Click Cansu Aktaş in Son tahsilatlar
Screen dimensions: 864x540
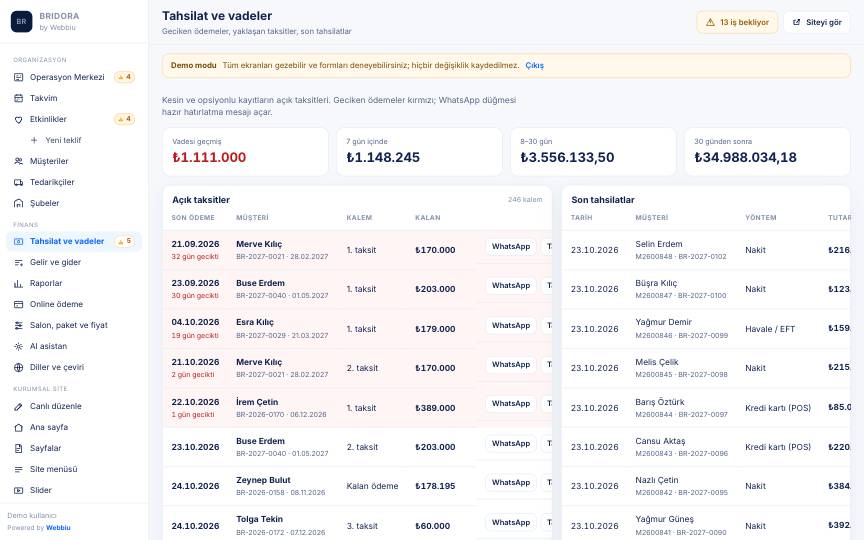[x=660, y=441]
